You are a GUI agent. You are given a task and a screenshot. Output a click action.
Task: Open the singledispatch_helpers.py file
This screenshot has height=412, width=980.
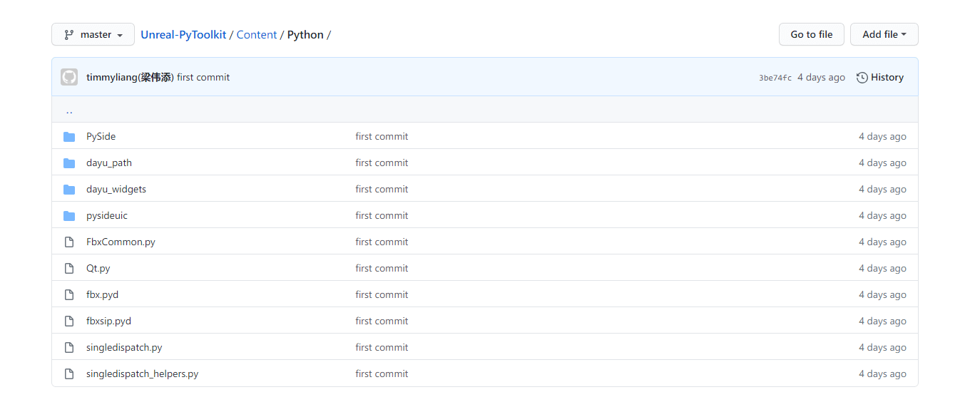click(x=142, y=374)
